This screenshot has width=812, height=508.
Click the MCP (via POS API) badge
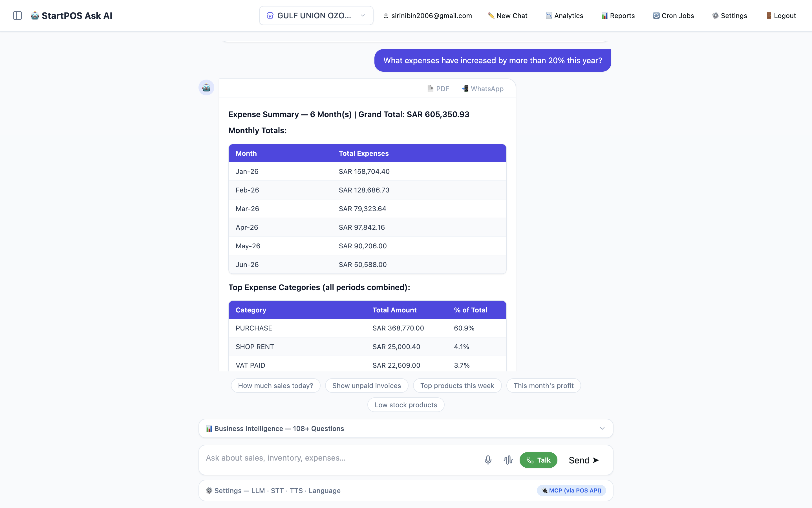pyautogui.click(x=571, y=491)
